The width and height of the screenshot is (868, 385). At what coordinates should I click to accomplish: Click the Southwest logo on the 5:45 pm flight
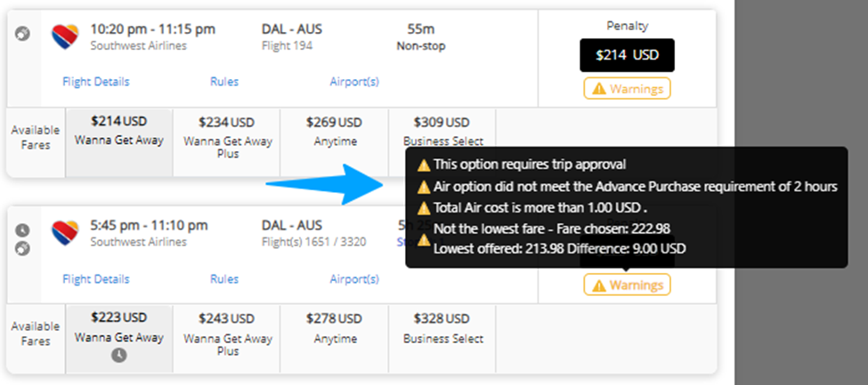(x=66, y=234)
